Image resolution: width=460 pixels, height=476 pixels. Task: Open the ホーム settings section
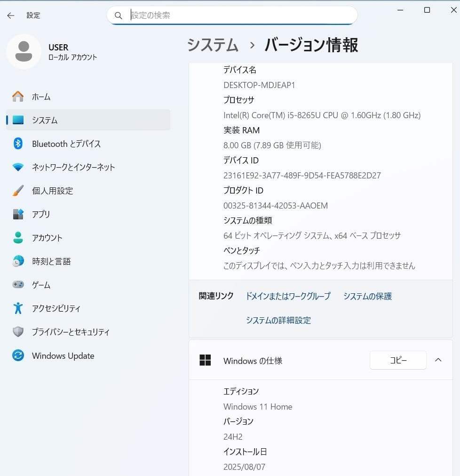41,97
